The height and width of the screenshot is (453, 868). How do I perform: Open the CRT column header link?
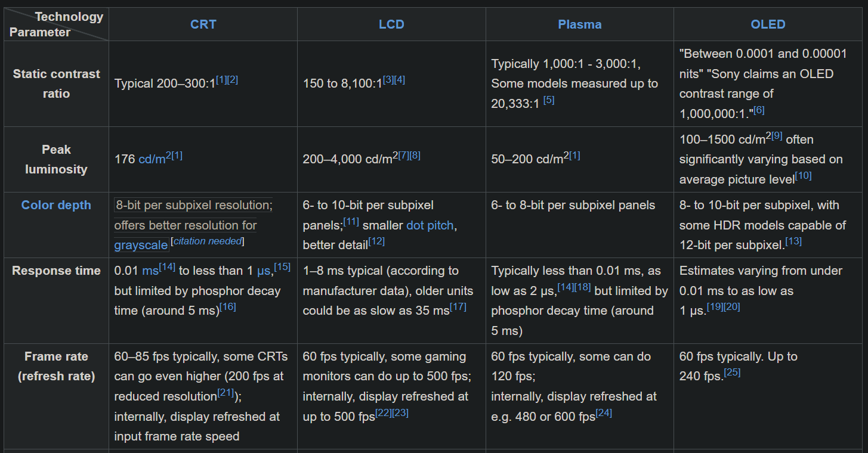coord(203,24)
